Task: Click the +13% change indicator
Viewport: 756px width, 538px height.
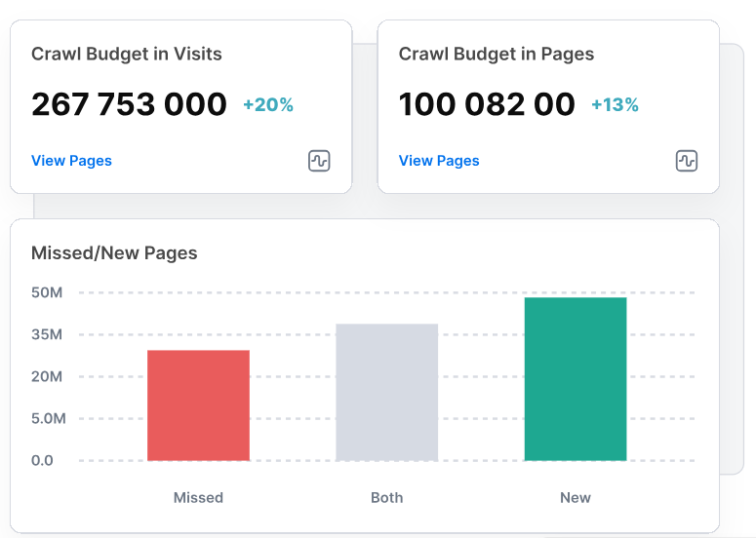Action: coord(615,104)
